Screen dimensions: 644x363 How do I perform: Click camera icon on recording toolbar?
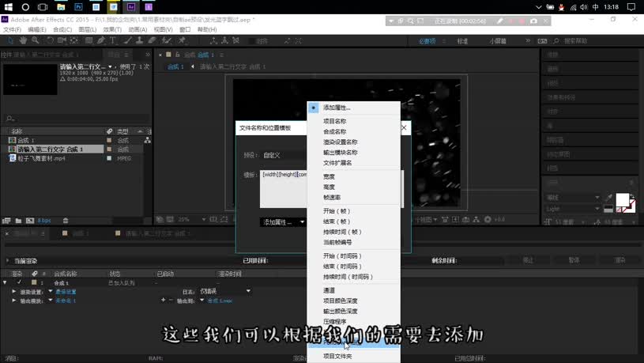(533, 21)
